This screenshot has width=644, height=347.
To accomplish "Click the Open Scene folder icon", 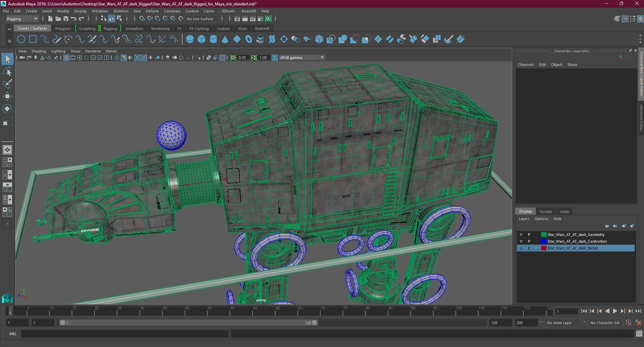I will point(58,19).
